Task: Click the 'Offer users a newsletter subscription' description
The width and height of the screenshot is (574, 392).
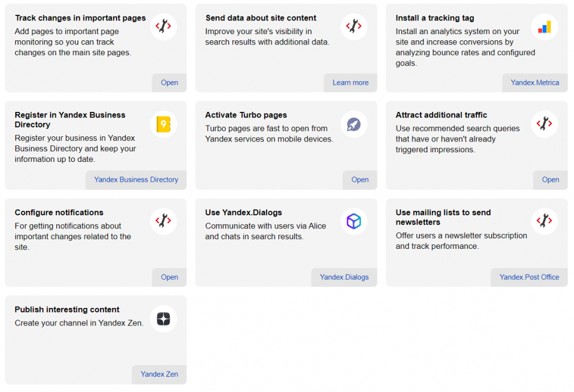Action: (x=461, y=241)
